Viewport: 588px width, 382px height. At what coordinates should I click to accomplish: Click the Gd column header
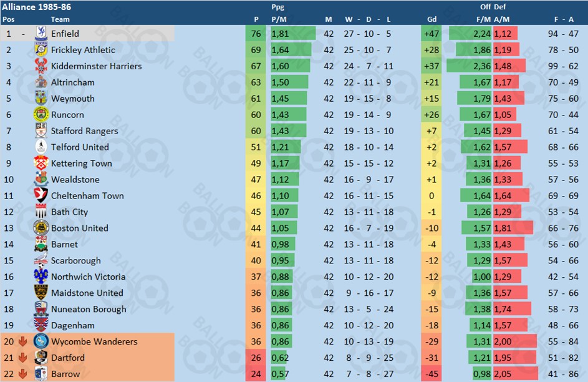click(431, 19)
